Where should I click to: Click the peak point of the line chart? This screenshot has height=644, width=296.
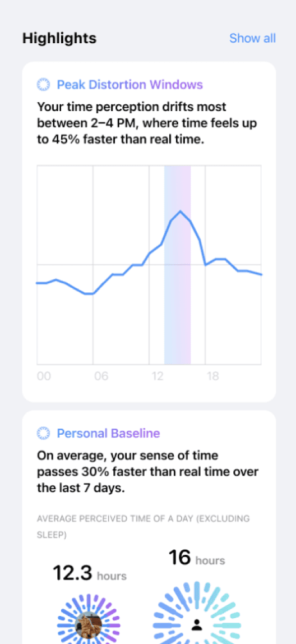(x=180, y=211)
